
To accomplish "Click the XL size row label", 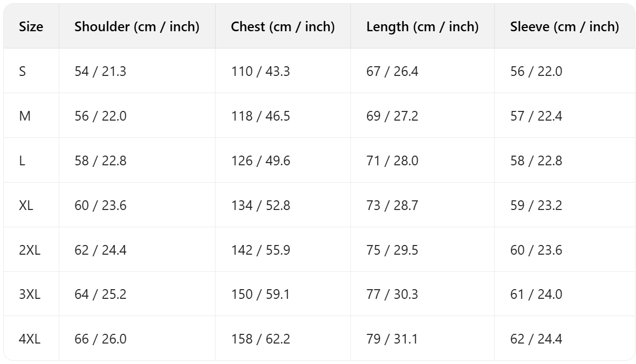I will (26, 205).
